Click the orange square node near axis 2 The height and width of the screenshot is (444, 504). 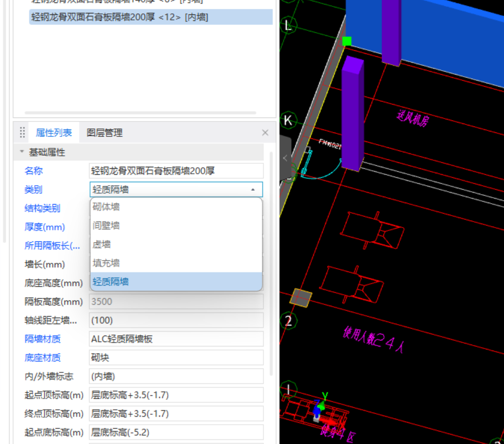[x=301, y=298]
